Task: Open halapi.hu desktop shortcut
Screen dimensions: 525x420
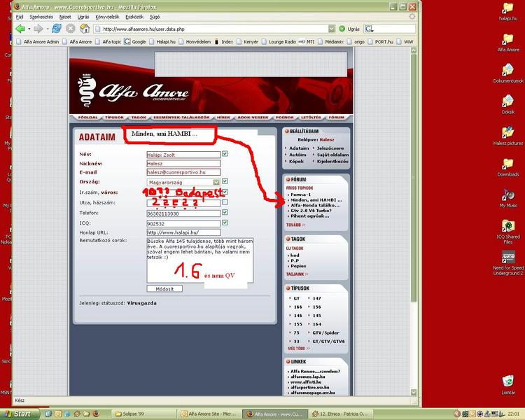Action: 508,12
